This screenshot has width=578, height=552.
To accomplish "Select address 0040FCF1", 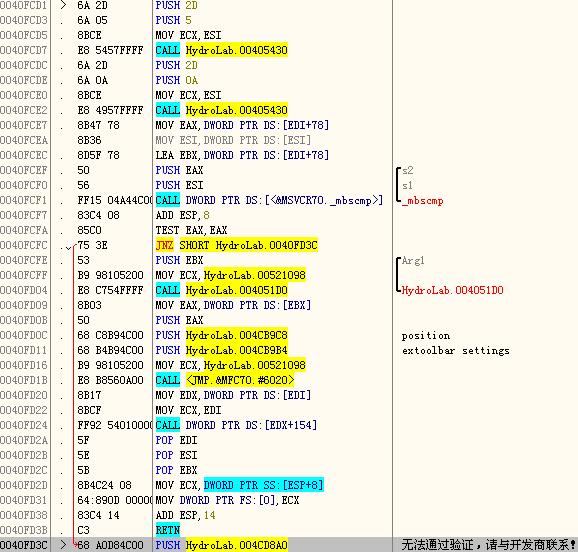I will 24,200.
